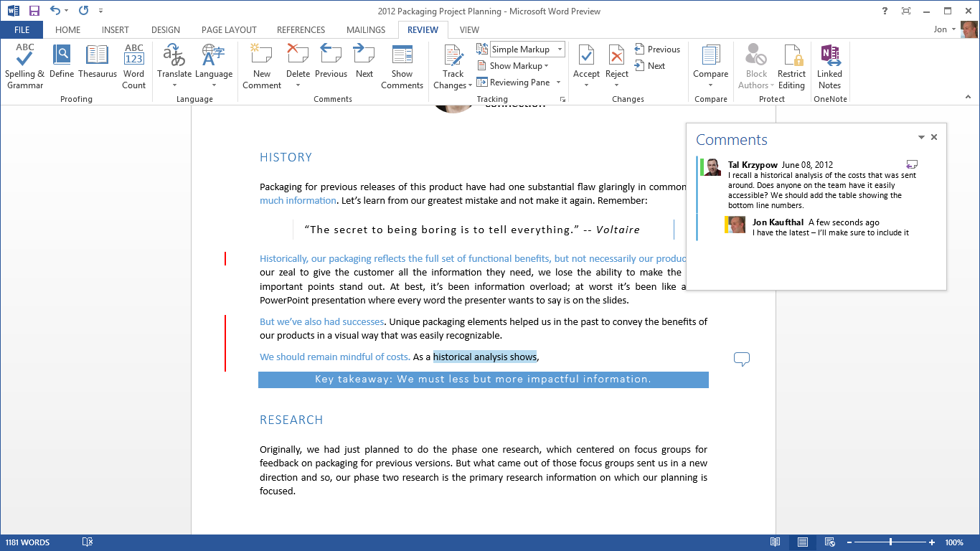Toggle Track Changes on
This screenshot has width=980, height=551.
click(452, 65)
